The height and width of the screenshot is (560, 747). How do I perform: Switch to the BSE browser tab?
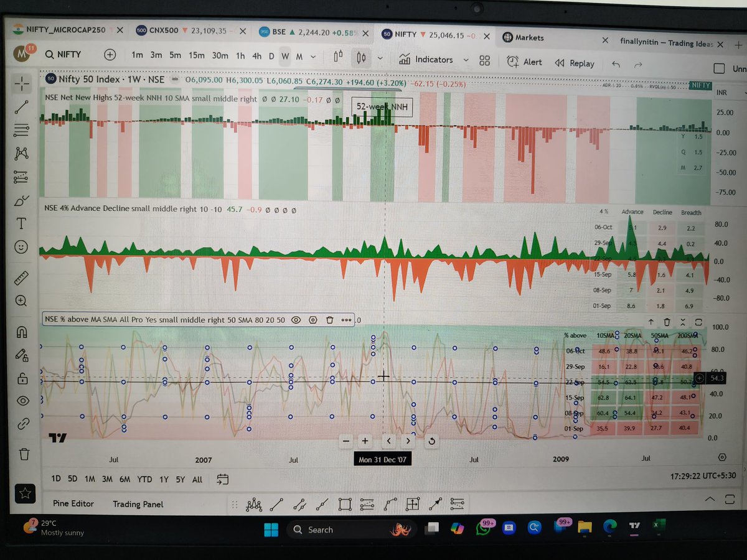pos(314,31)
